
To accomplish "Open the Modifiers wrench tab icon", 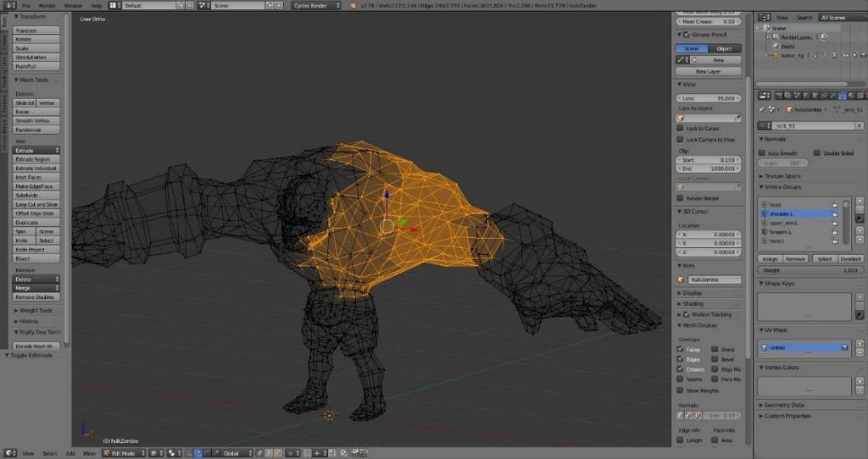I will coord(832,96).
